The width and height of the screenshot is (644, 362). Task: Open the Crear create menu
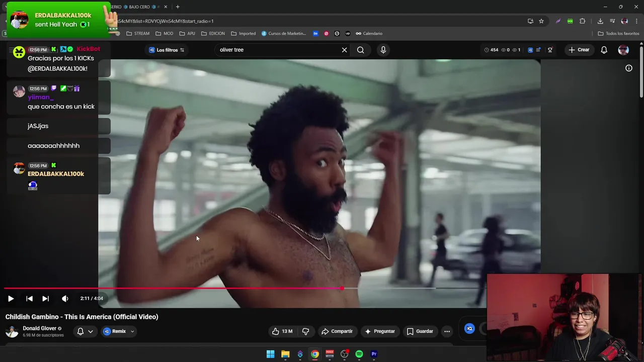[579, 50]
